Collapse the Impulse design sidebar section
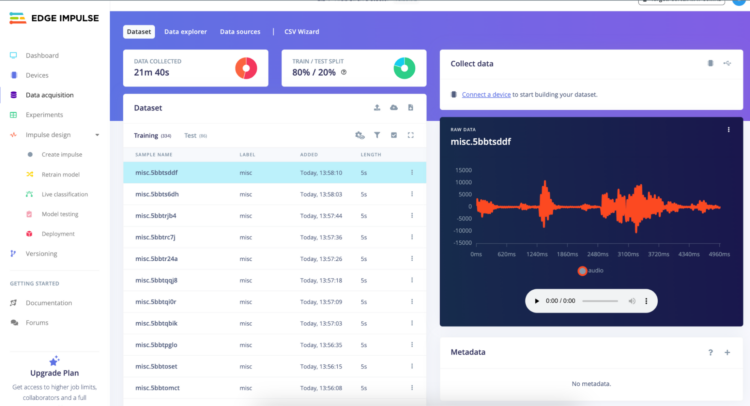 click(97, 134)
